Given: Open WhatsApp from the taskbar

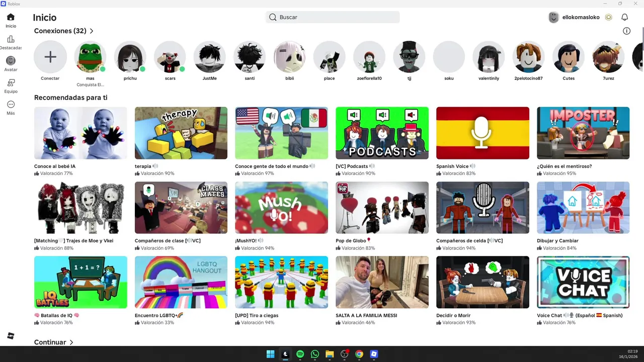Looking at the screenshot, I should [x=315, y=354].
